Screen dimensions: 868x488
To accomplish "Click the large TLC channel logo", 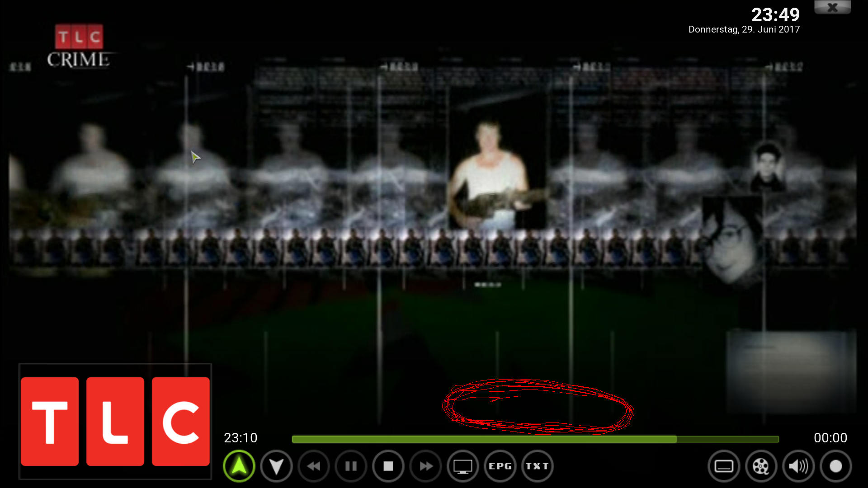I will (115, 421).
